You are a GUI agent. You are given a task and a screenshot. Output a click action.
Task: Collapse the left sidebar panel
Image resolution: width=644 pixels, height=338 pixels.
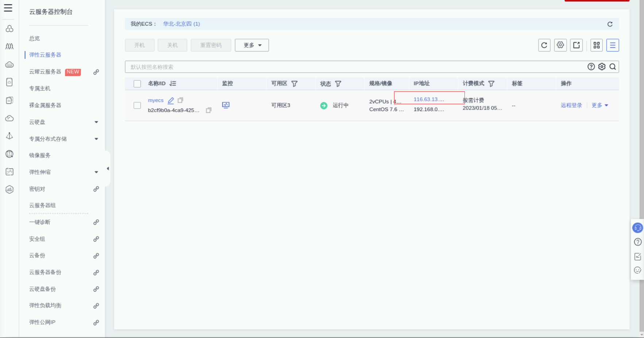tap(108, 168)
